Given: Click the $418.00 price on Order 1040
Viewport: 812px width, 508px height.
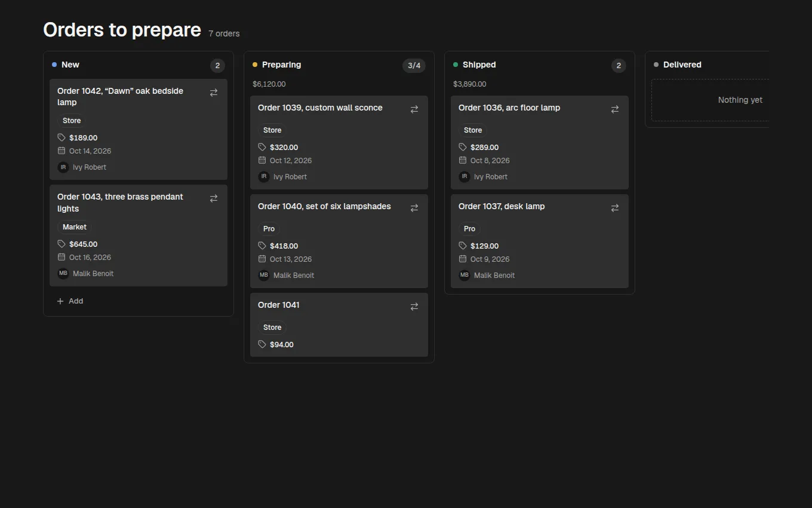Looking at the screenshot, I should pyautogui.click(x=284, y=246).
